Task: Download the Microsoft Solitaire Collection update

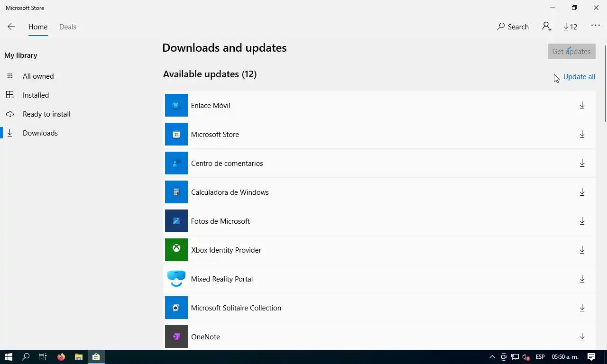Action: 582,308
